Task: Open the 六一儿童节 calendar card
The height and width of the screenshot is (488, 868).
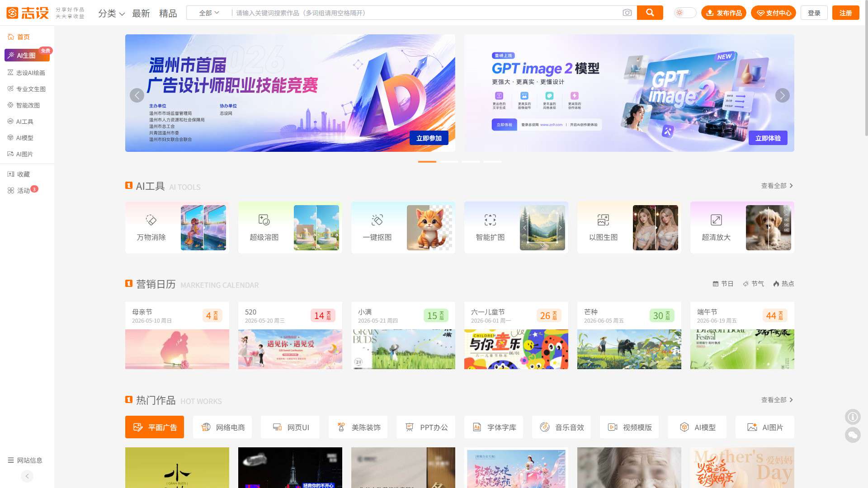Action: coord(516,335)
